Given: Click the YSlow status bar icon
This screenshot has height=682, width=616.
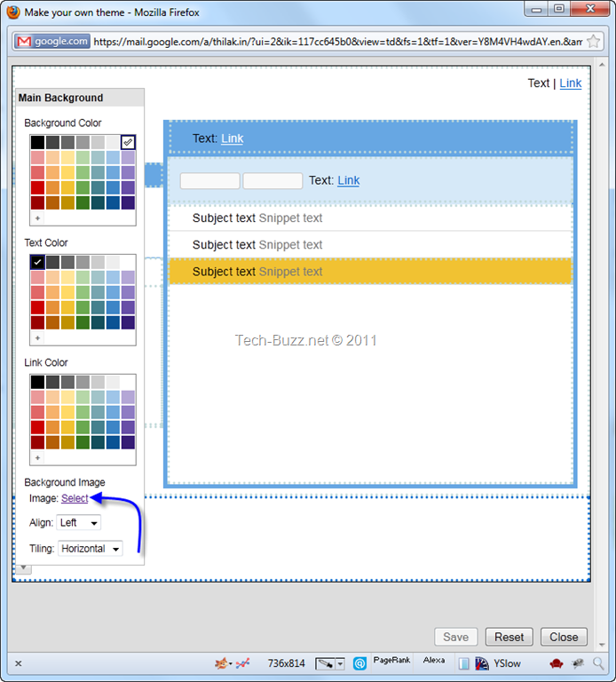Looking at the screenshot, I should tap(504, 662).
